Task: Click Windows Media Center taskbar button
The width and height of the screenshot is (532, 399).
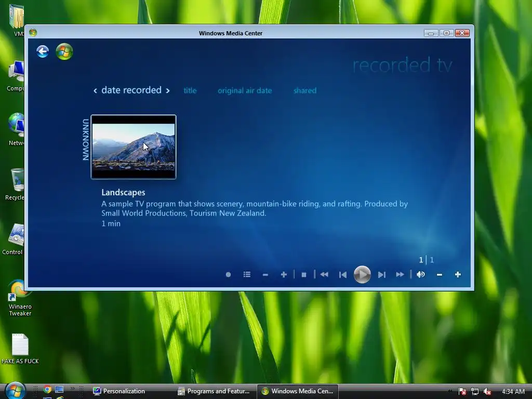Action: tap(298, 391)
